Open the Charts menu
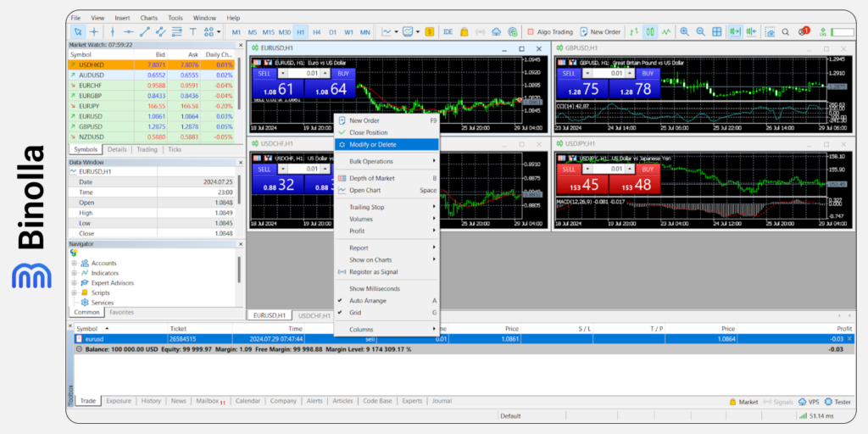 click(148, 18)
